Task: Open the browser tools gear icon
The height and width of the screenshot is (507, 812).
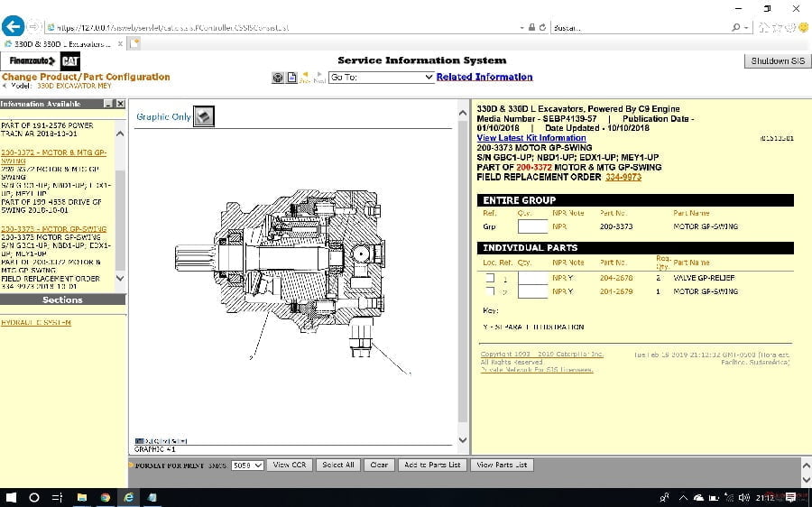Action: point(789,27)
